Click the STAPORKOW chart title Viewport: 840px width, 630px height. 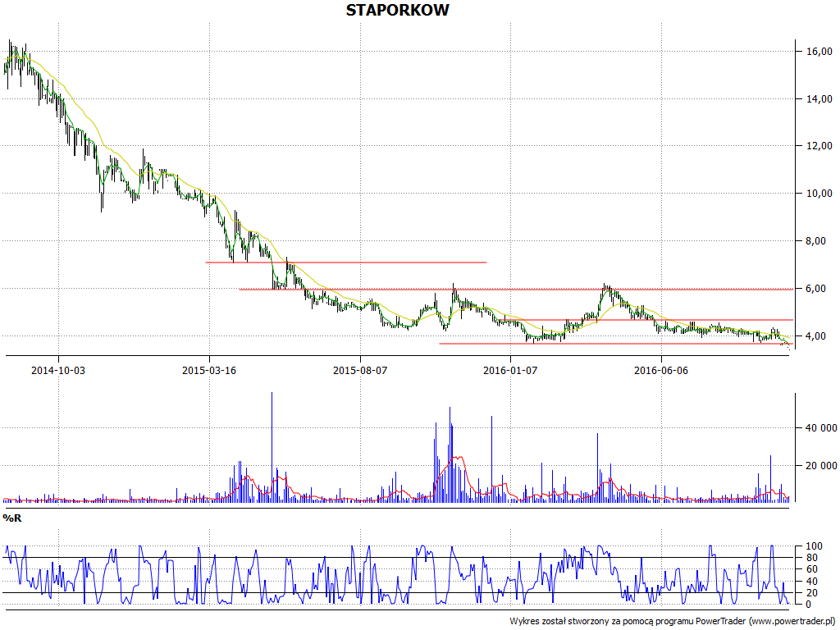(397, 10)
